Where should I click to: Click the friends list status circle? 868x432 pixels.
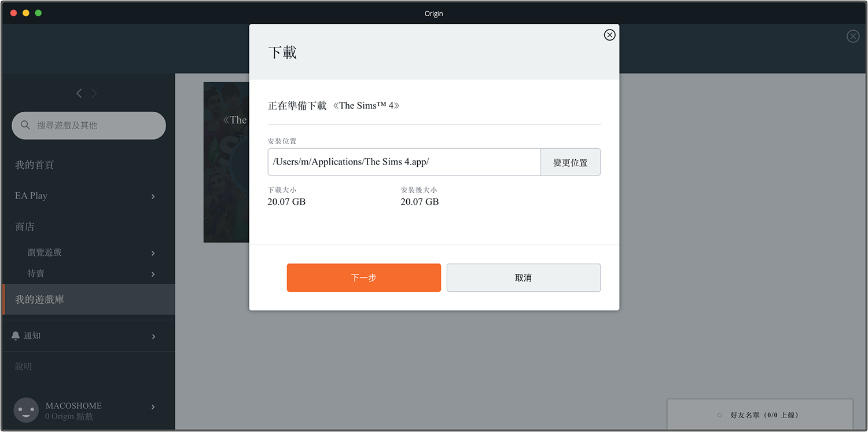719,415
